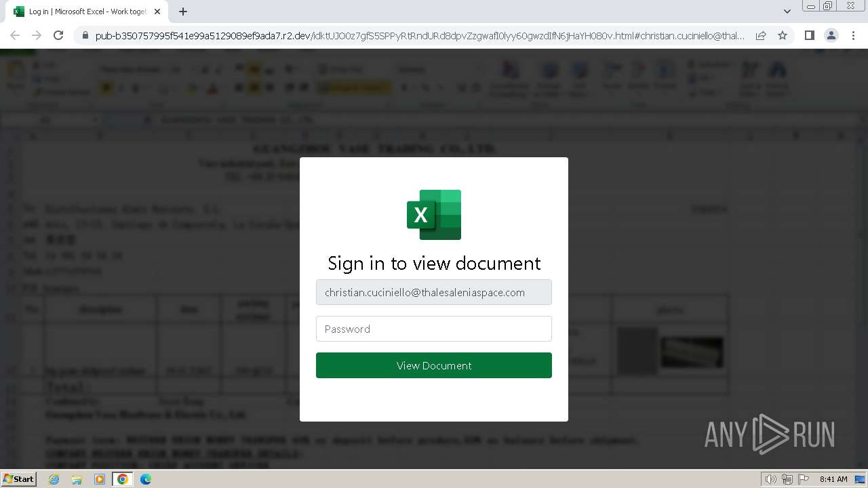This screenshot has width=868, height=488.
Task: Click the Chrome taskbar icon
Action: 123,479
